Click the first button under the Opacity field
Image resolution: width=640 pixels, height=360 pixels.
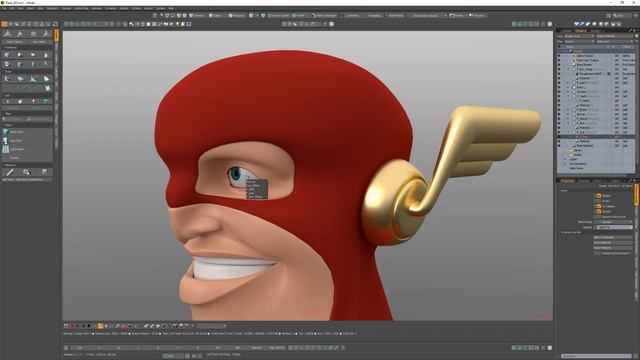[x=613, y=237]
